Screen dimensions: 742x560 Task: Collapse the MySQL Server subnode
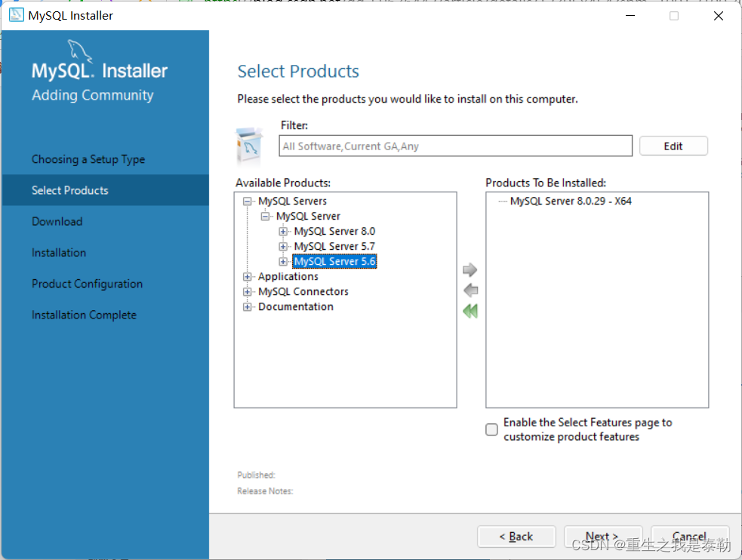coord(265,217)
